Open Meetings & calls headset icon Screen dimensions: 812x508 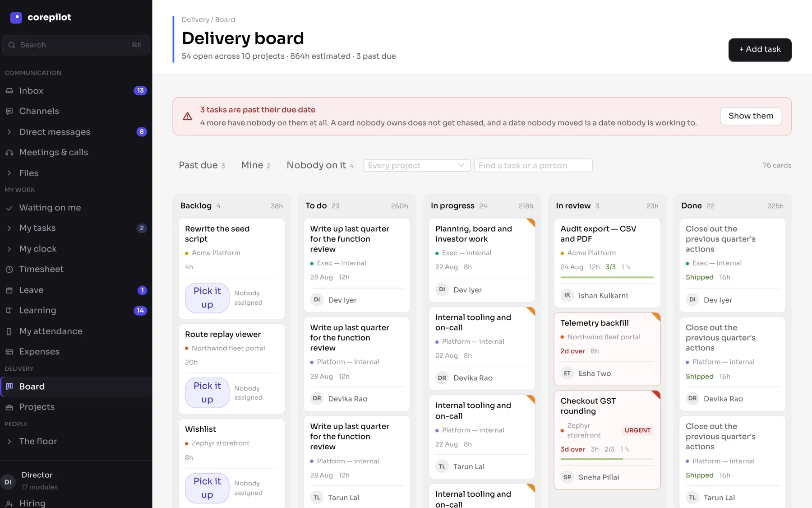click(x=9, y=153)
